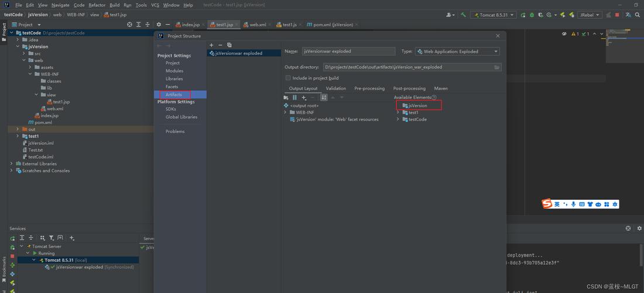The width and height of the screenshot is (644, 293).
Task: Select Modules in Project Settings
Action: [174, 71]
